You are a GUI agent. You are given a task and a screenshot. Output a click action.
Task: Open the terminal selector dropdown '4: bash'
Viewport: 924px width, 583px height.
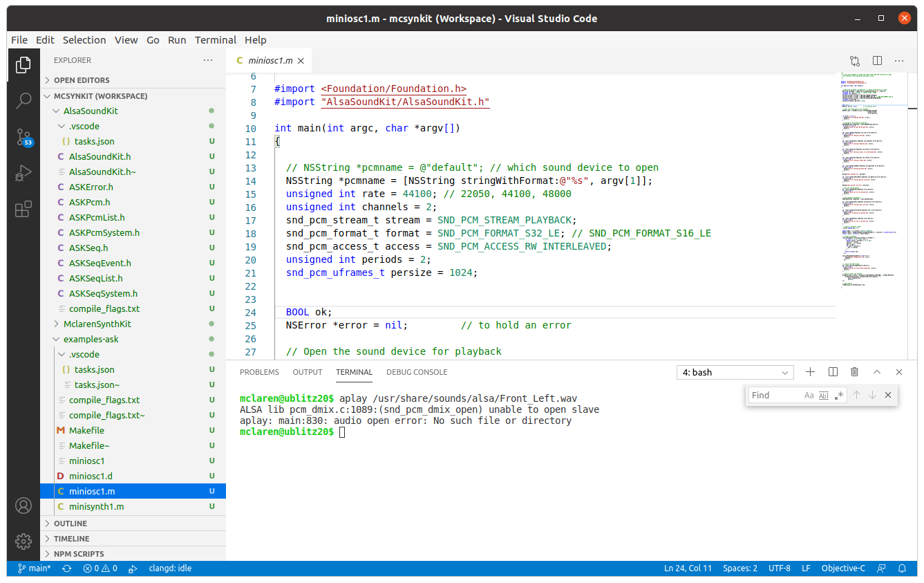[x=735, y=372]
